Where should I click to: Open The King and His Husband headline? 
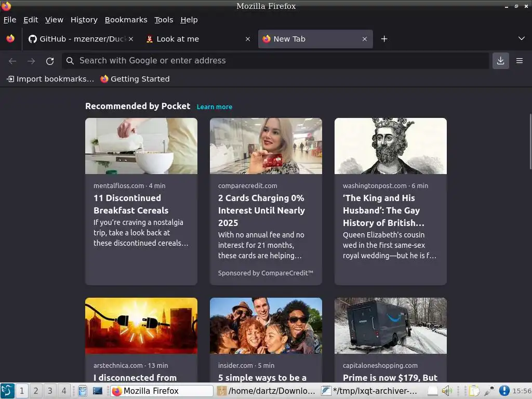coord(383,210)
